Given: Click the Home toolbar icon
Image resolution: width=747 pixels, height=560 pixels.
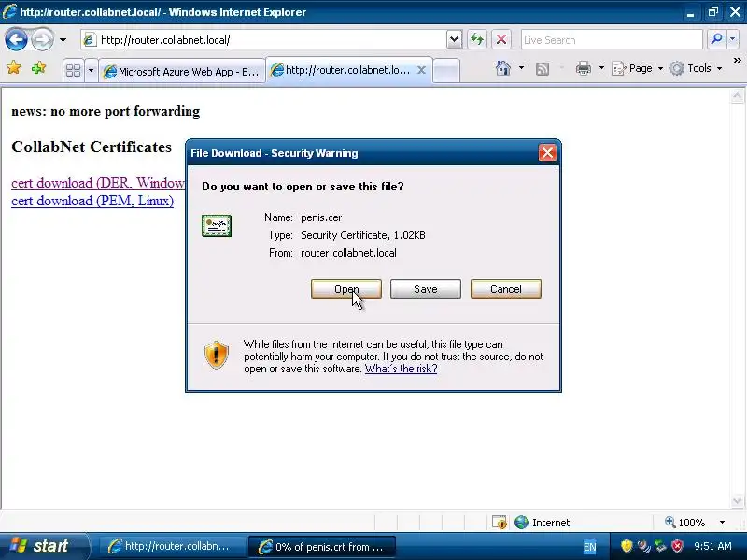Looking at the screenshot, I should (x=502, y=68).
